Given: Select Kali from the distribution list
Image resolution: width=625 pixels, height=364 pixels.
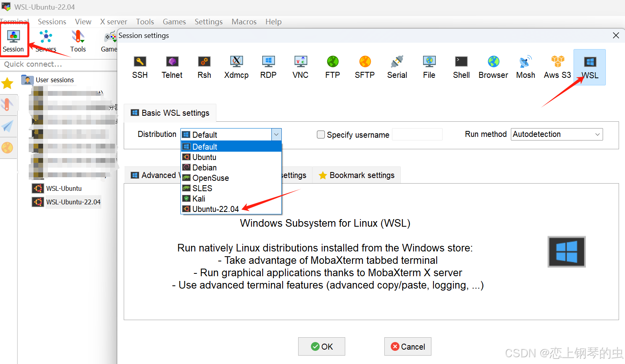Looking at the screenshot, I should [198, 198].
